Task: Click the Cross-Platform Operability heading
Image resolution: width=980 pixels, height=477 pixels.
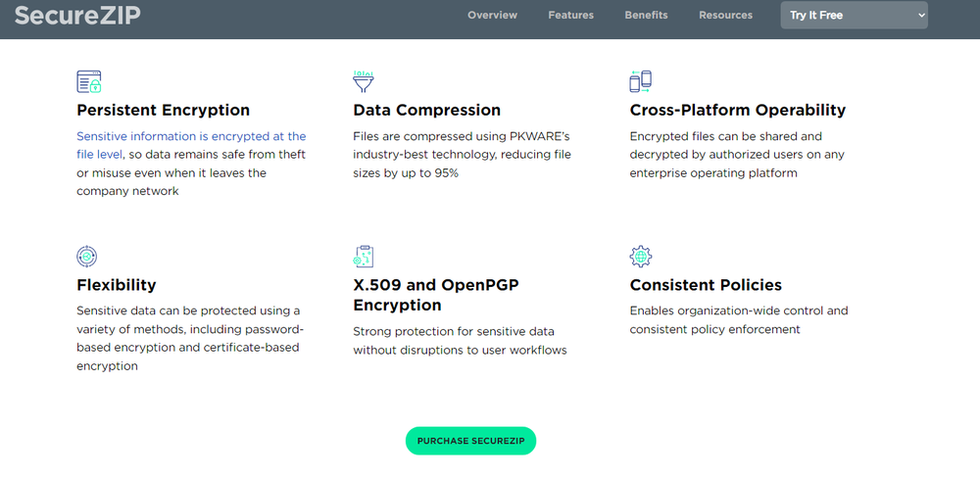Action: 738,110
